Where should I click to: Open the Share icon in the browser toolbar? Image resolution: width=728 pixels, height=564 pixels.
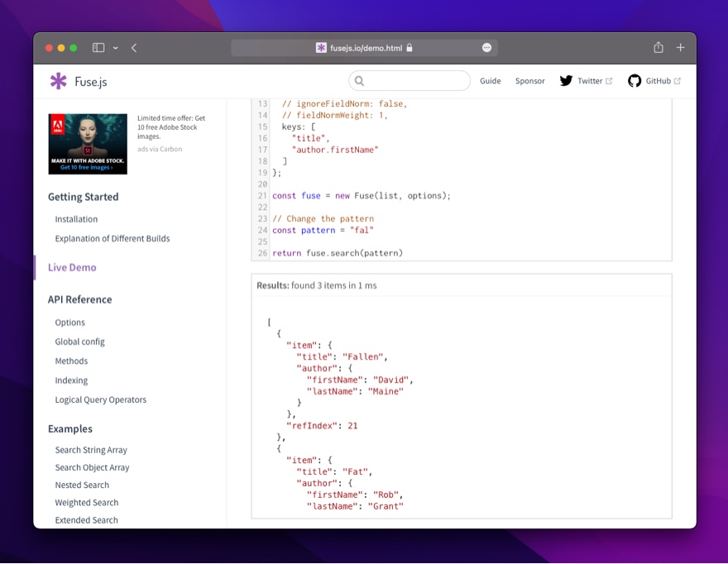click(x=658, y=48)
